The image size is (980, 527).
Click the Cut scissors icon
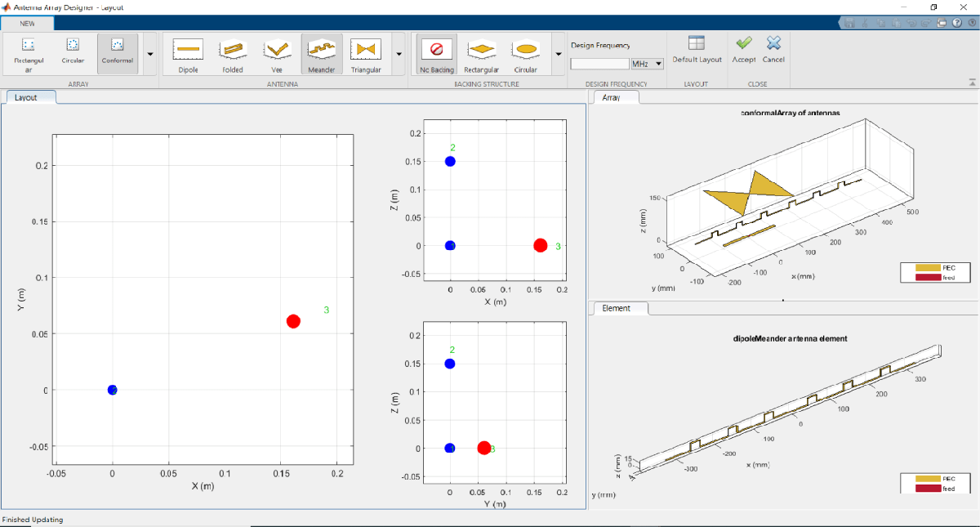(x=863, y=23)
